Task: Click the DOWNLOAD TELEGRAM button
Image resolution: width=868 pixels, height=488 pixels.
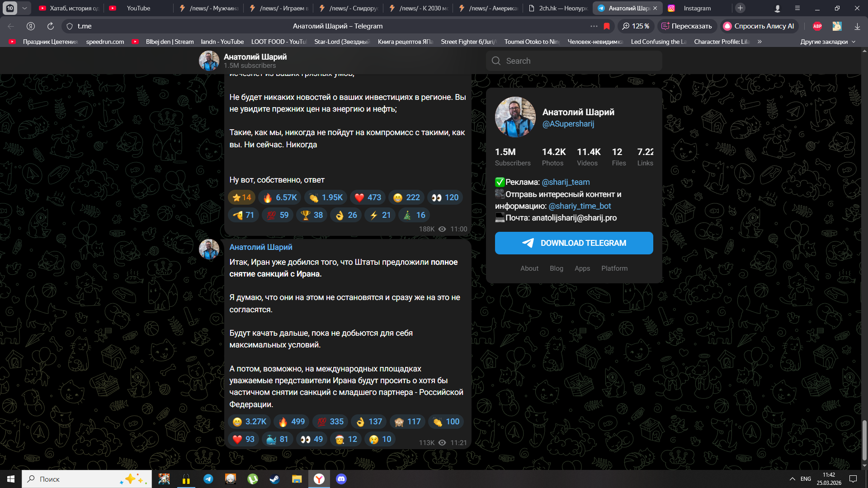Action: 574,243
